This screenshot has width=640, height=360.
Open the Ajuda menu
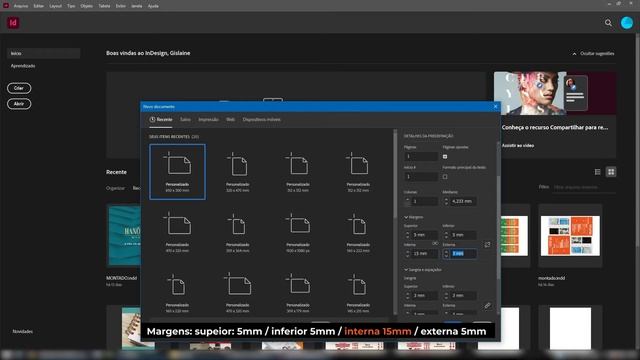(x=153, y=6)
